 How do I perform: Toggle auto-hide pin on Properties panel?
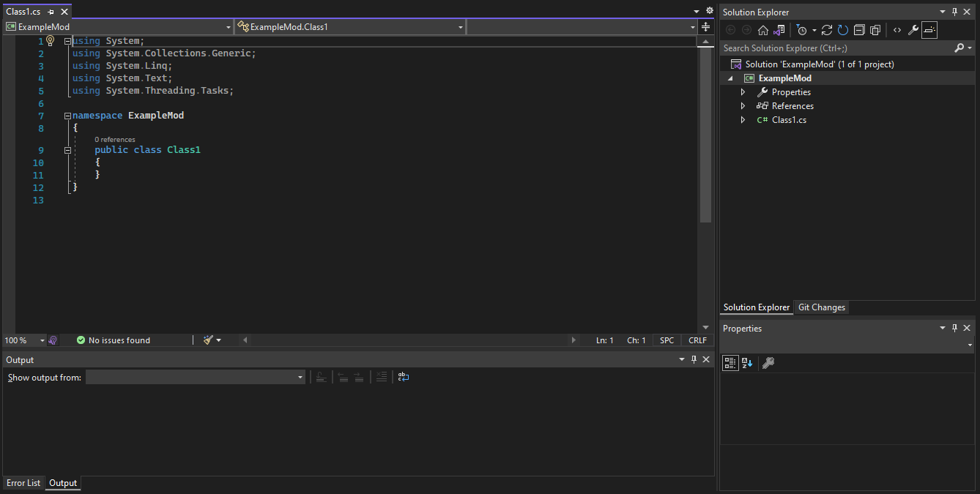954,328
